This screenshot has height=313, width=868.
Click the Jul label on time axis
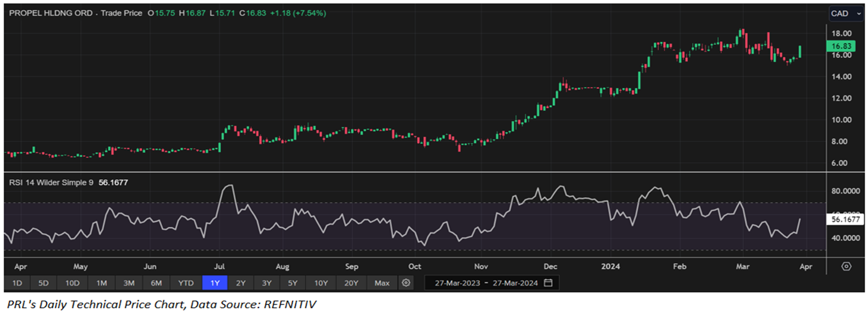tap(220, 266)
